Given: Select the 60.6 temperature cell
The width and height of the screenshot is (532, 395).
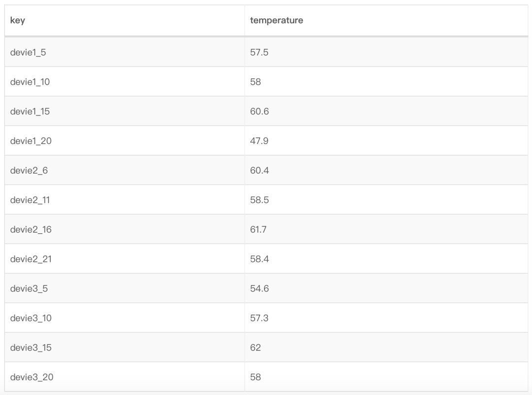Looking at the screenshot, I should point(260,111).
